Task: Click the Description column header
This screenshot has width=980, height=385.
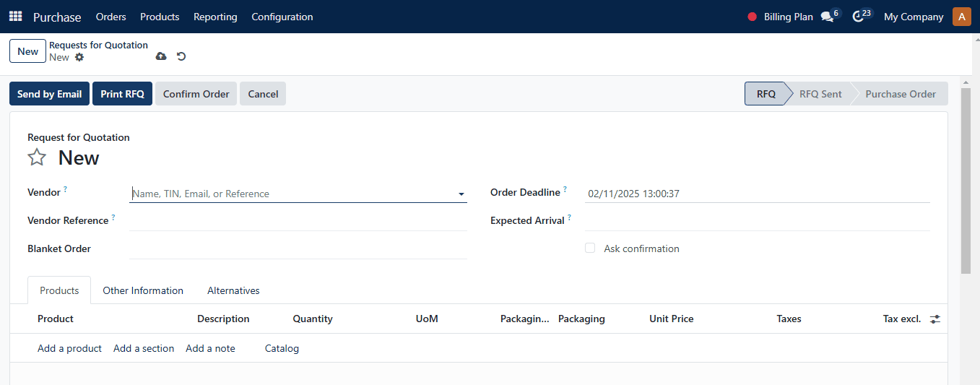Action: coord(223,319)
